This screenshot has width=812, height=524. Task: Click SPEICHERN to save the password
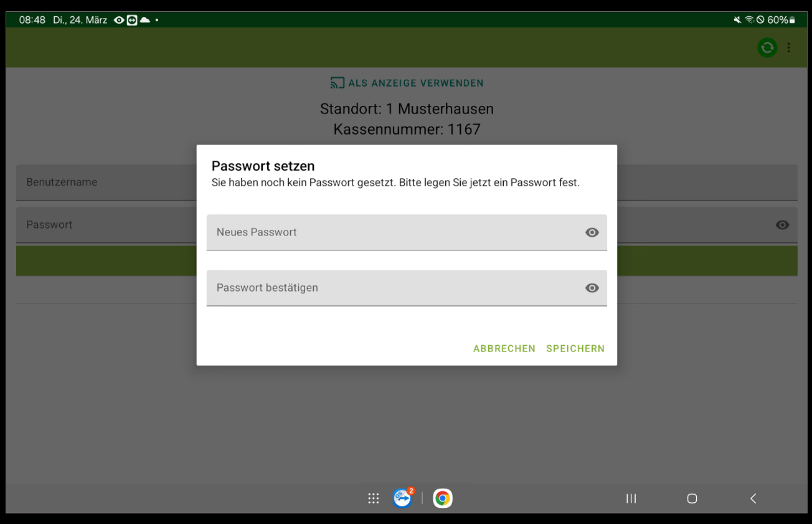575,348
